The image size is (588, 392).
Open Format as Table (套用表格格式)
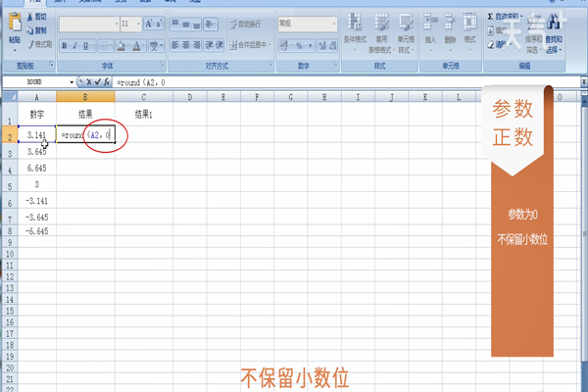click(x=381, y=32)
